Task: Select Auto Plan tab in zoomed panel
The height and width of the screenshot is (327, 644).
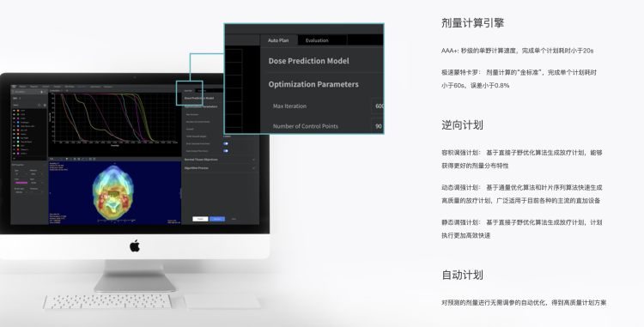Action: [x=278, y=40]
